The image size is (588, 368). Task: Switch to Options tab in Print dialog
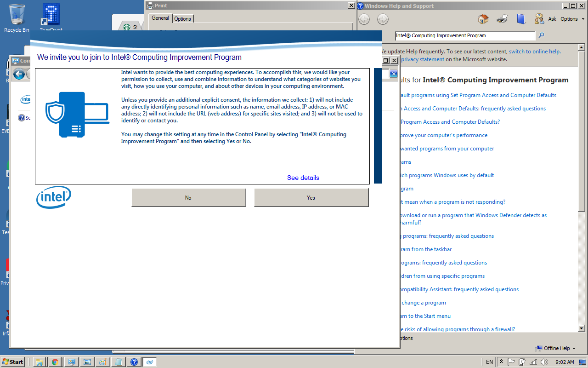click(182, 19)
